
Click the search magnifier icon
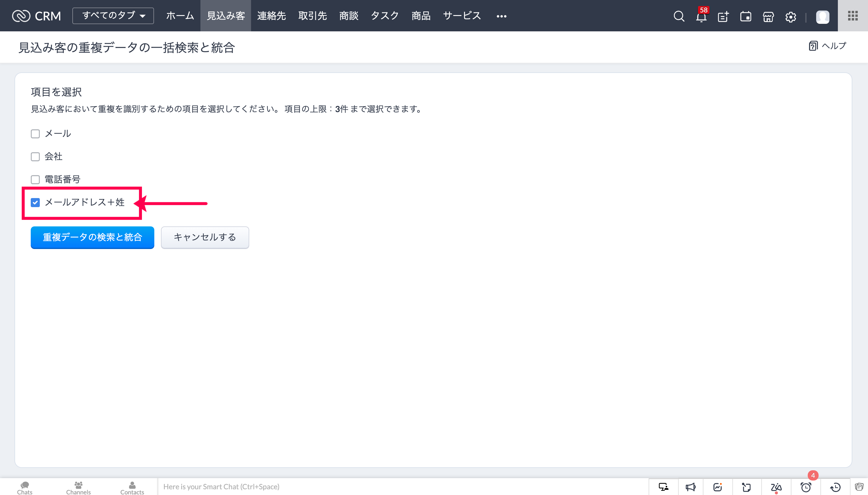pos(679,16)
